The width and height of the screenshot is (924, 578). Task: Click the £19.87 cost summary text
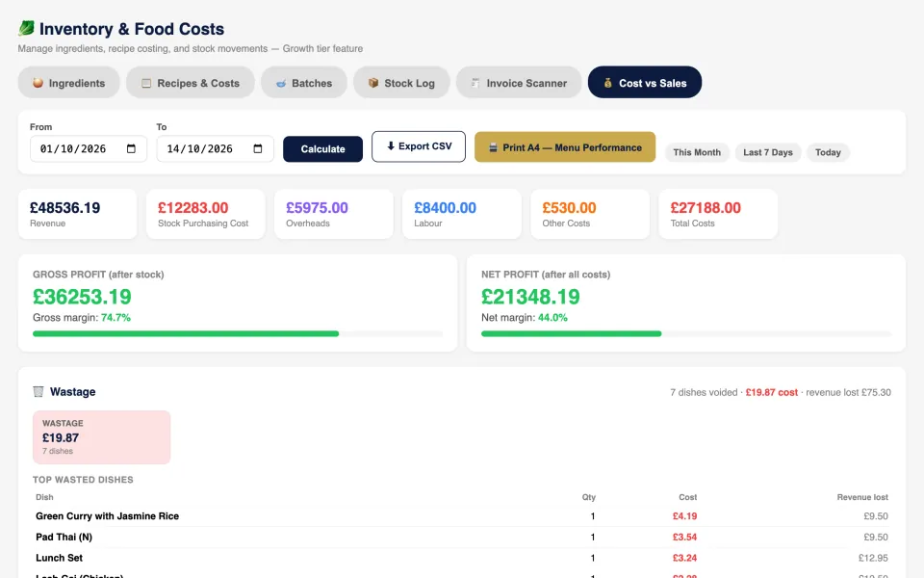coord(771,392)
